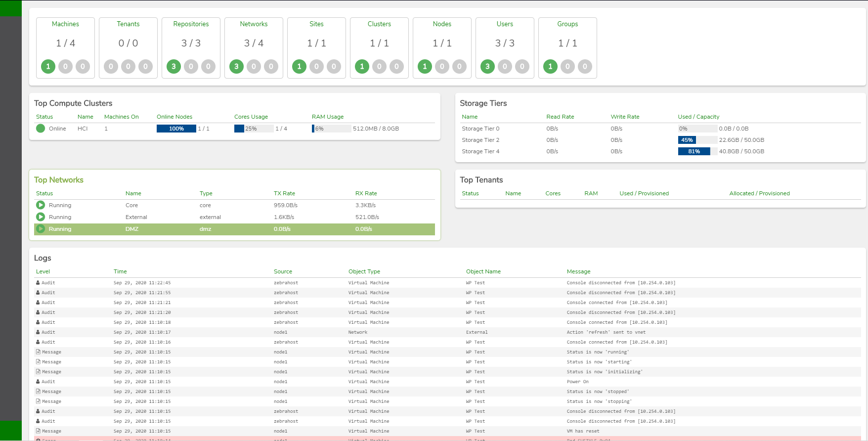This screenshot has height=441, width=868.
Task: Open the Nodes summary card title
Action: tap(442, 24)
